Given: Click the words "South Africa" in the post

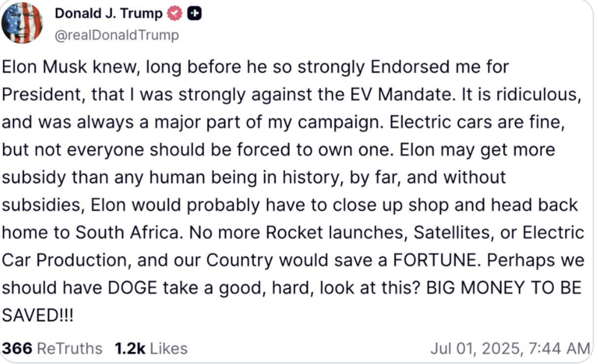Looking at the screenshot, I should click(127, 232).
